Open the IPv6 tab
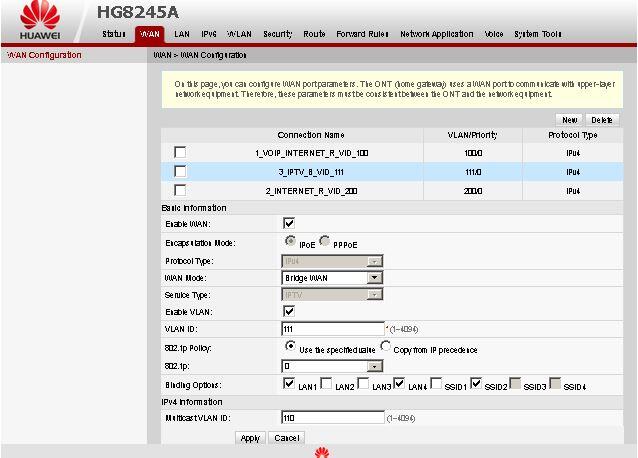This screenshot has width=638, height=458. (209, 34)
